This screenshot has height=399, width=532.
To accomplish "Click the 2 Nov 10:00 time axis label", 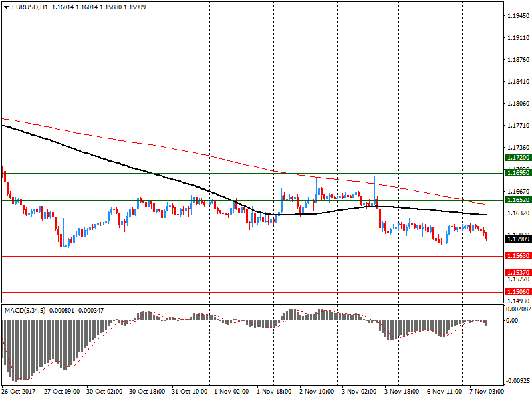I will click(317, 391).
